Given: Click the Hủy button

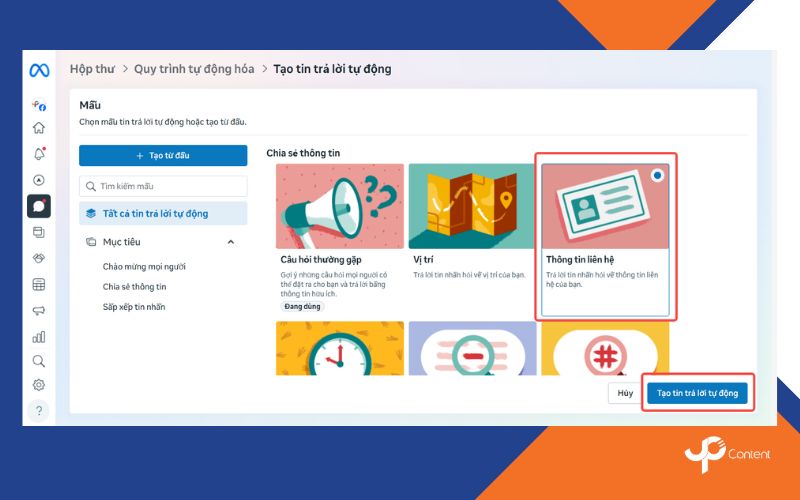Looking at the screenshot, I should point(625,393).
